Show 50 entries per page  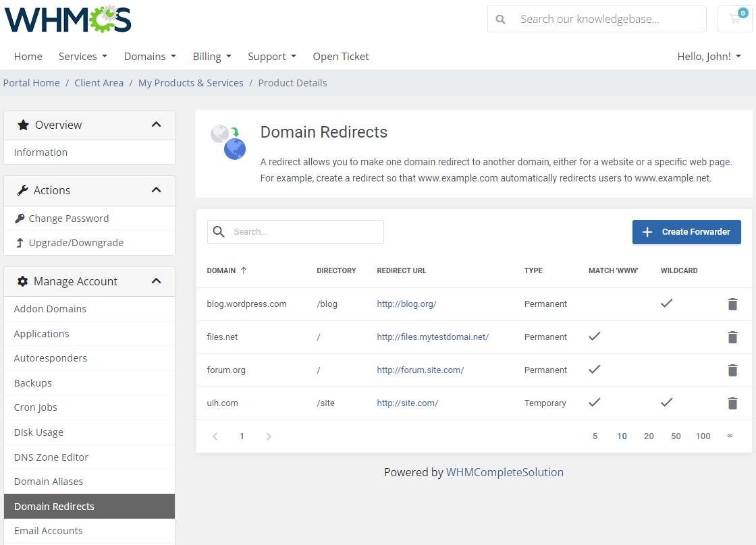[676, 436]
